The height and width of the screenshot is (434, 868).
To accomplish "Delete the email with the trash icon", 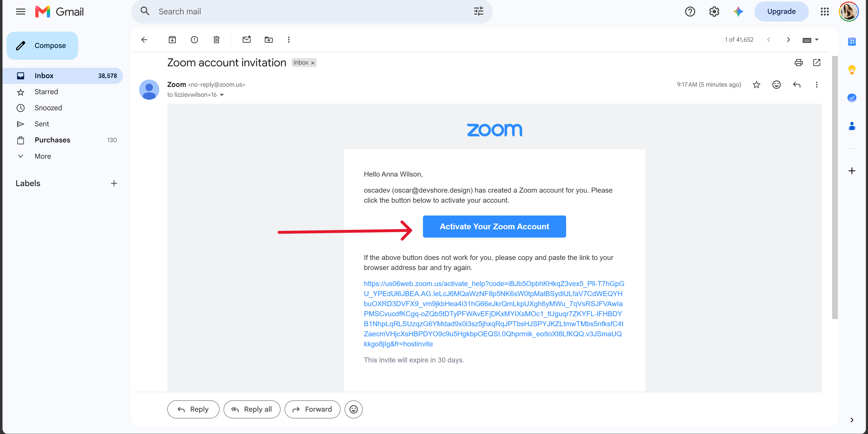I will pyautogui.click(x=216, y=40).
